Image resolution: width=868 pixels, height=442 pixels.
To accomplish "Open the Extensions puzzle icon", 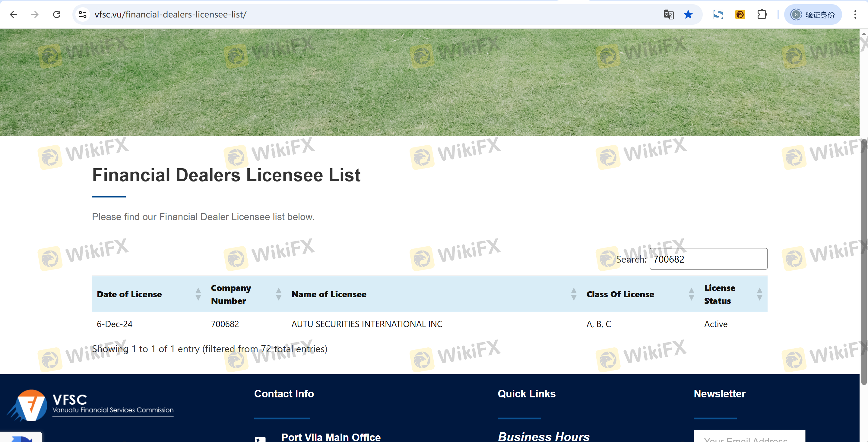I will pyautogui.click(x=762, y=14).
